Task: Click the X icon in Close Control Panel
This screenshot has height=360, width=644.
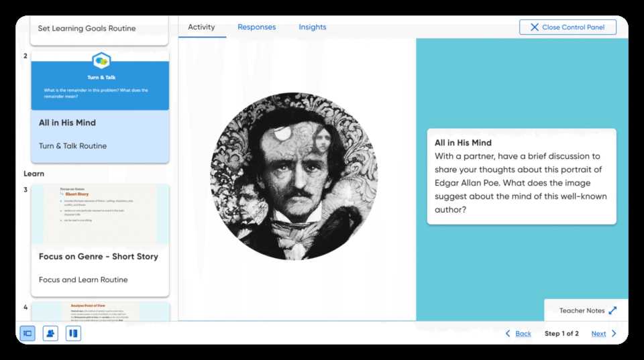Action: 535,27
